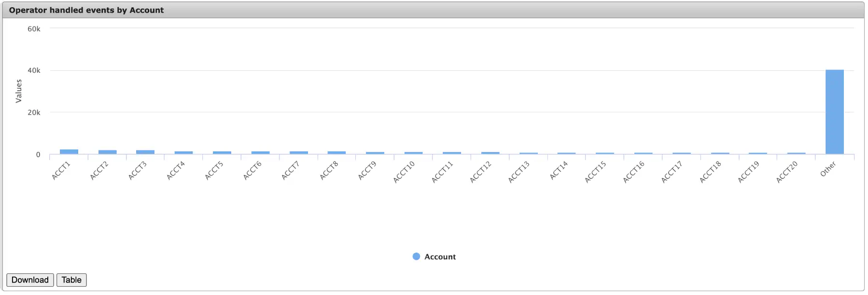Click the ACCT2 axis label

(99, 171)
